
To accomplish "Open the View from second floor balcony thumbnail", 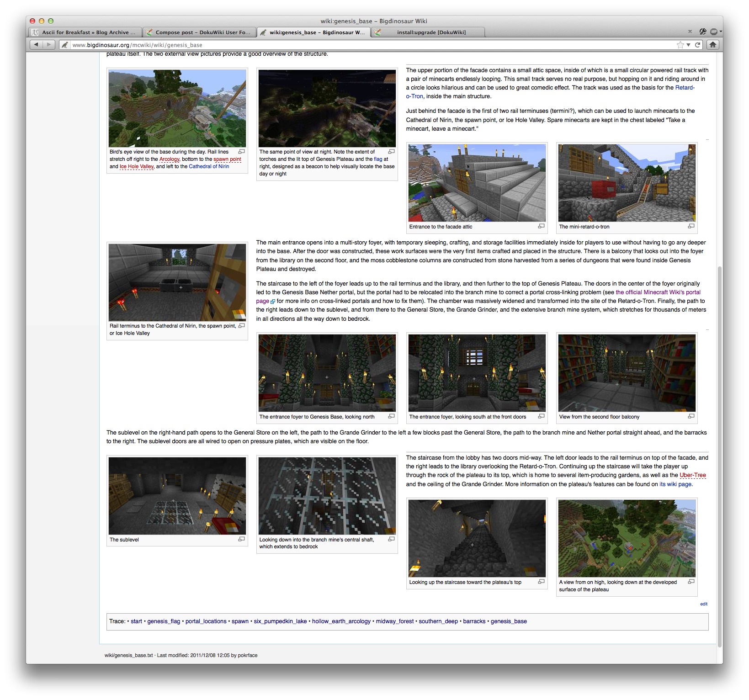I will pos(627,373).
